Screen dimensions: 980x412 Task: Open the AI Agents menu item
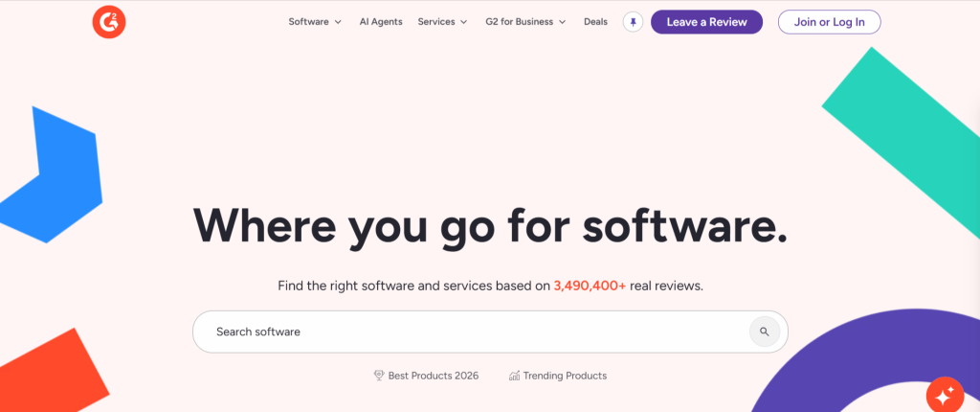381,22
